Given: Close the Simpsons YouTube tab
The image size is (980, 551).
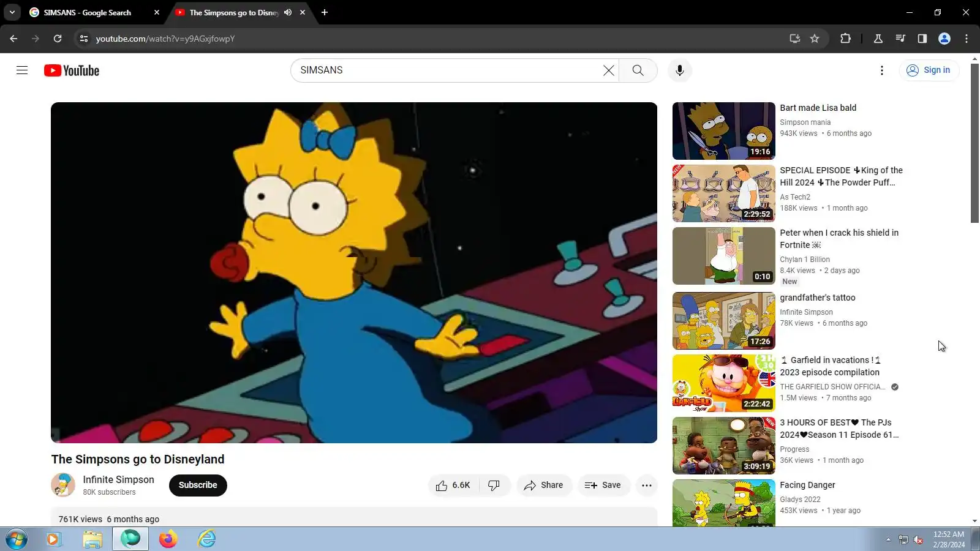Looking at the screenshot, I should point(303,12).
